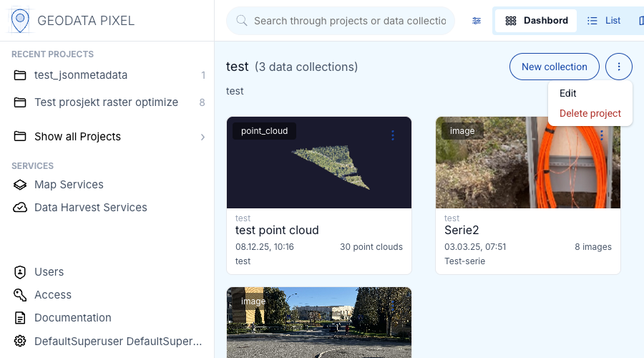Open Map Services
Screen dimensions: 644x358
(x=68, y=185)
